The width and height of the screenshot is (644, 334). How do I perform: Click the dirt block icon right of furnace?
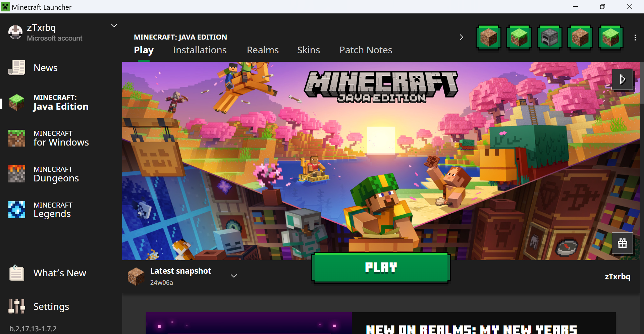tap(580, 38)
